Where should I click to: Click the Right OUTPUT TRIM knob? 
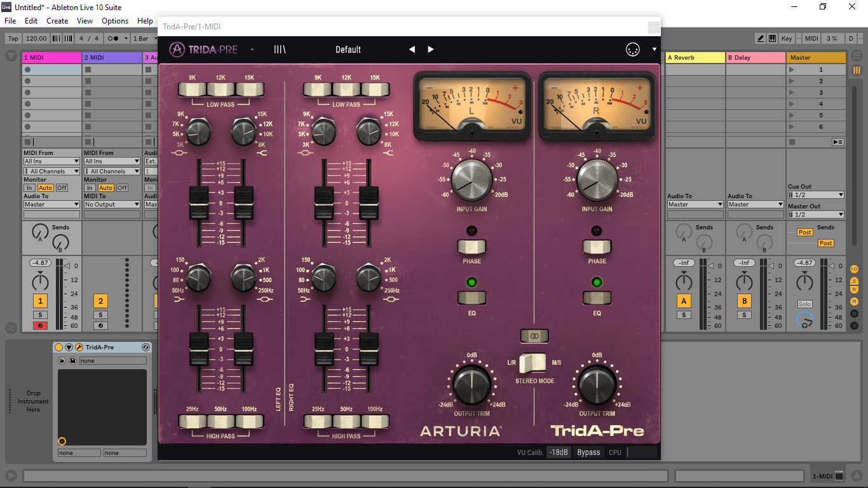[x=597, y=384]
